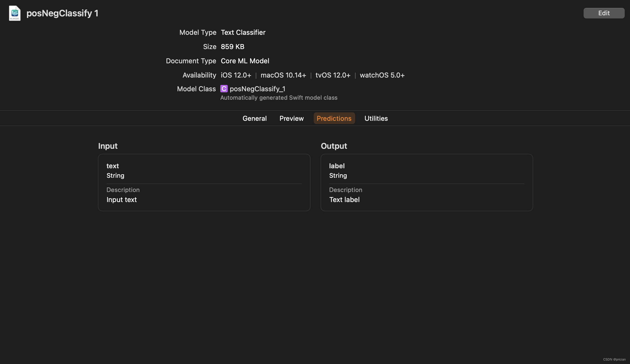Click the 'Input text' description value
Viewport: 630px width, 364px height.
point(122,200)
